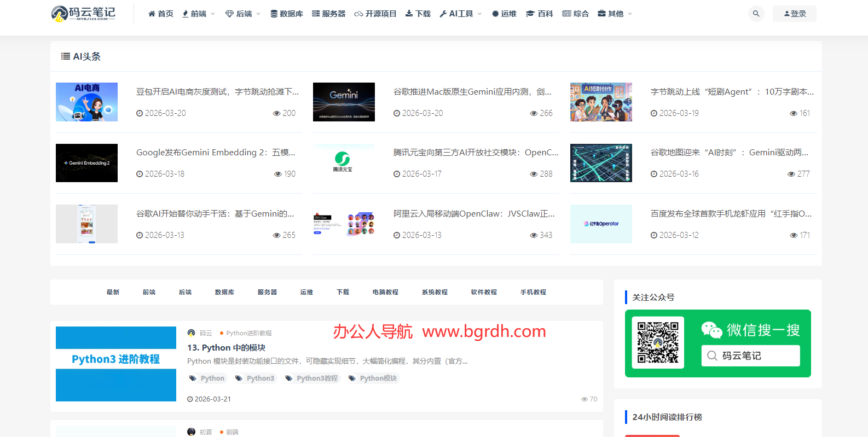
Task: Click the 登录 login button
Action: point(795,14)
